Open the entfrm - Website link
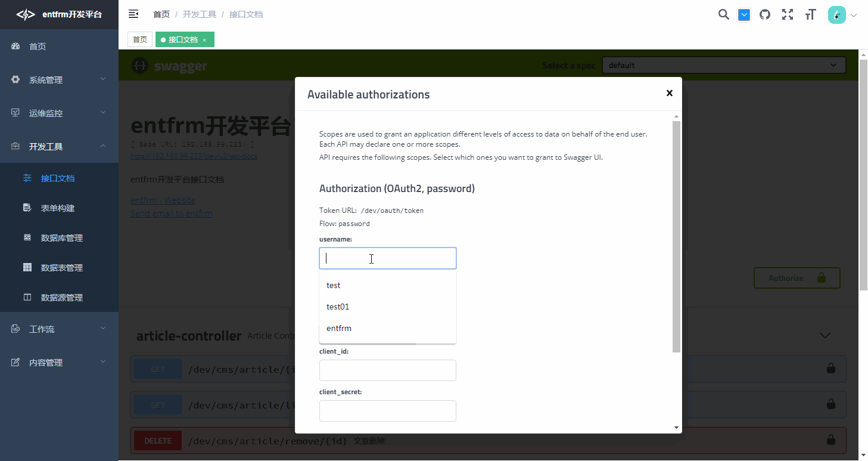Screen dimensions: 868x461 163,200
